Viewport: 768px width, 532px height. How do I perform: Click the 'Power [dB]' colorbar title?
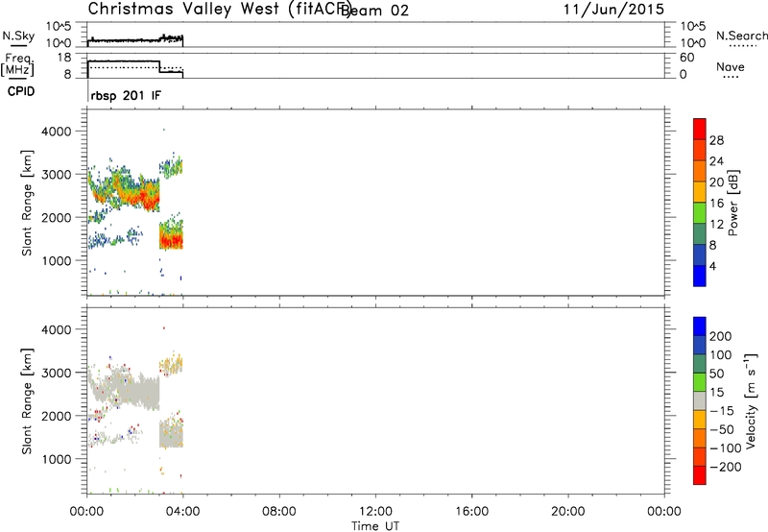tap(733, 203)
